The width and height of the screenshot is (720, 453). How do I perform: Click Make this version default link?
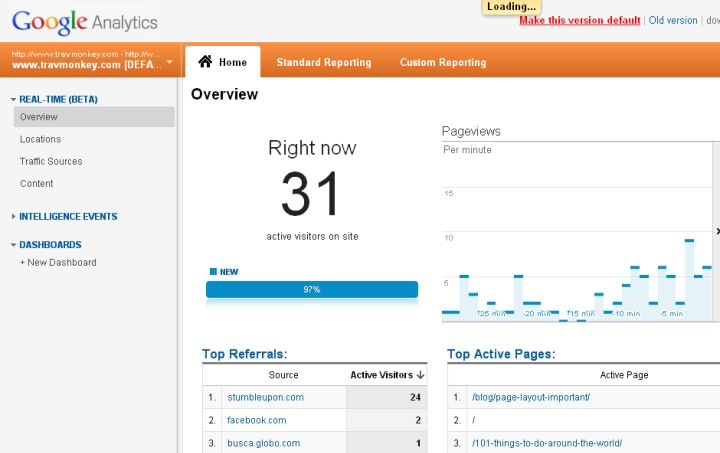pyautogui.click(x=579, y=20)
